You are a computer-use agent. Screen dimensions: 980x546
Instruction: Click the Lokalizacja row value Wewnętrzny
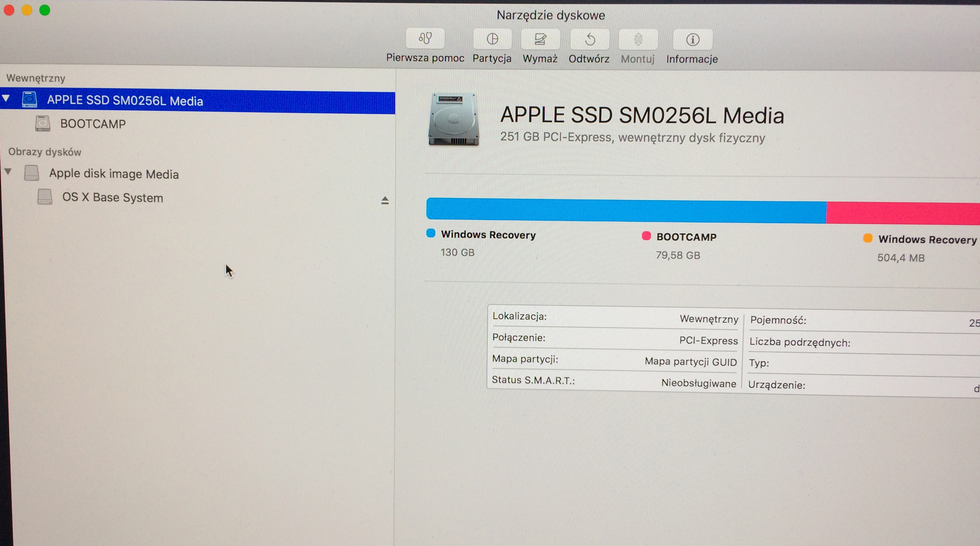coord(709,319)
